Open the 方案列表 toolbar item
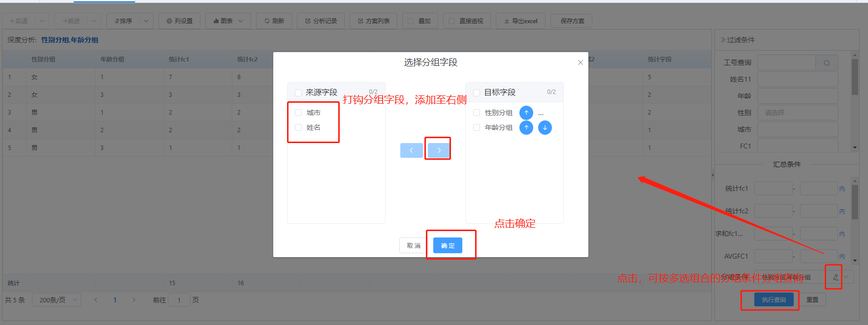 coord(374,21)
